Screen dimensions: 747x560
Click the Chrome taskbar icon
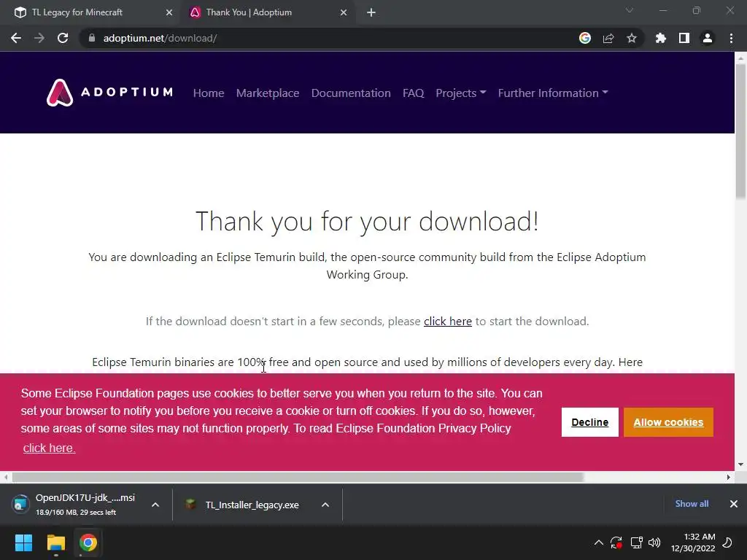pyautogui.click(x=88, y=542)
